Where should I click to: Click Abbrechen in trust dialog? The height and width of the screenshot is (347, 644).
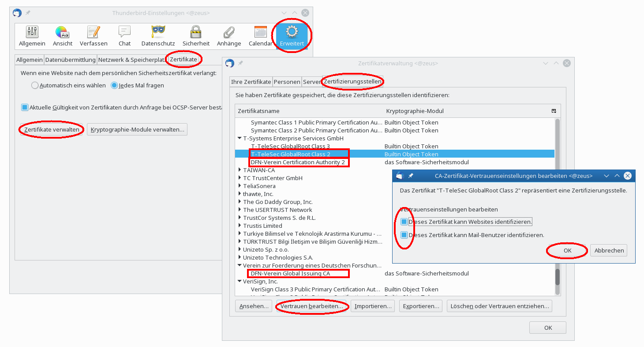tap(609, 250)
